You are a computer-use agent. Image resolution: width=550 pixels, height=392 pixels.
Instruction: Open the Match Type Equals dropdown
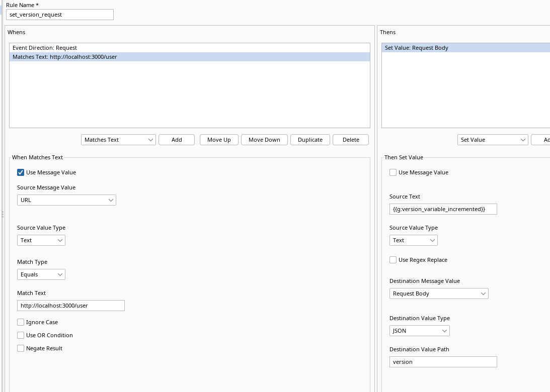pos(41,274)
